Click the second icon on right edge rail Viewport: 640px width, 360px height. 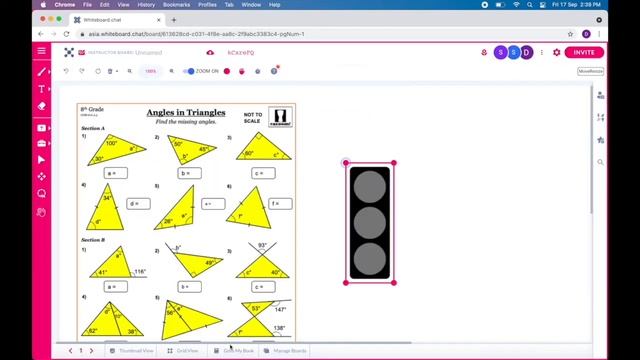pyautogui.click(x=600, y=118)
